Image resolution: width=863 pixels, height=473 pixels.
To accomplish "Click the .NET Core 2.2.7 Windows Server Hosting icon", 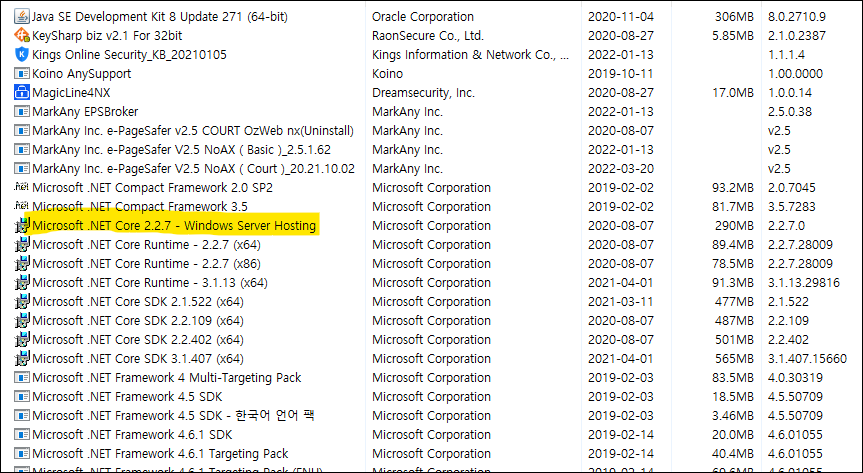I will coord(22,226).
